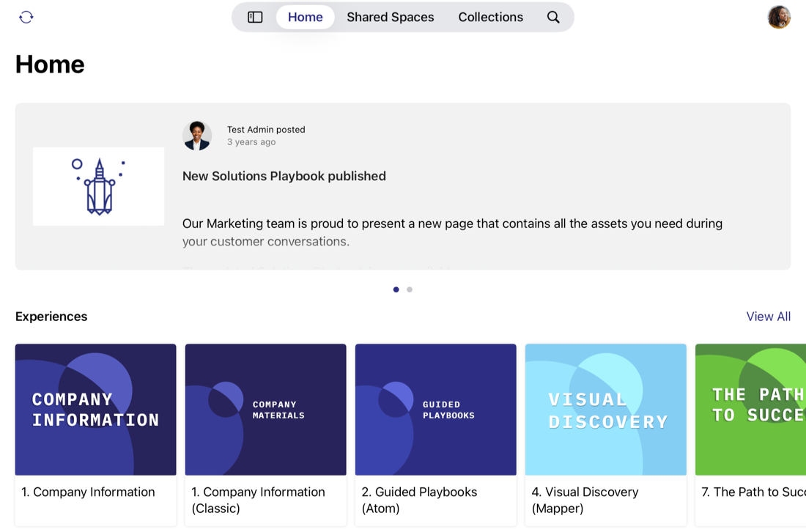Click View All experiences link
The width and height of the screenshot is (806, 532).
(768, 317)
